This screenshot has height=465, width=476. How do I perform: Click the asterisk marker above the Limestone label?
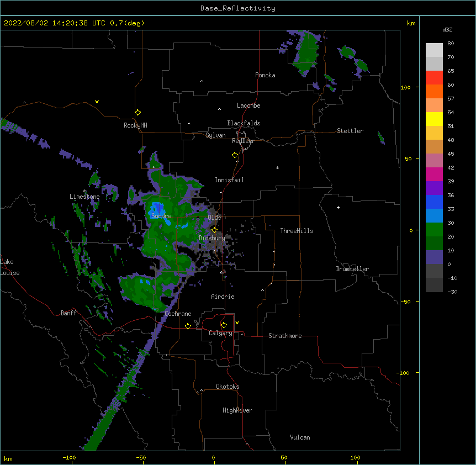[85, 191]
